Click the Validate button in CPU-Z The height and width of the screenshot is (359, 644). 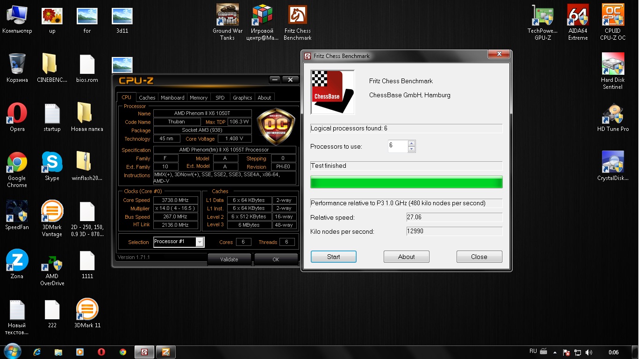[229, 259]
